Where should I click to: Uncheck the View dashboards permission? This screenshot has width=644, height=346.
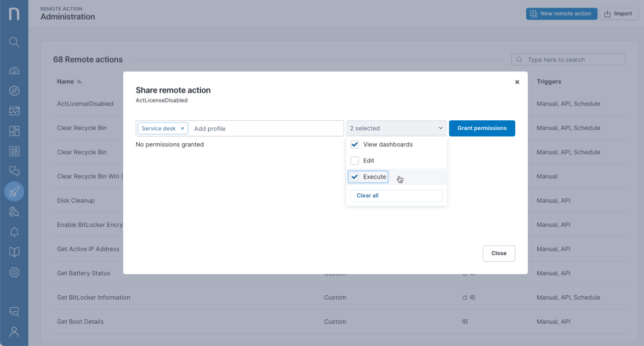pyautogui.click(x=354, y=144)
